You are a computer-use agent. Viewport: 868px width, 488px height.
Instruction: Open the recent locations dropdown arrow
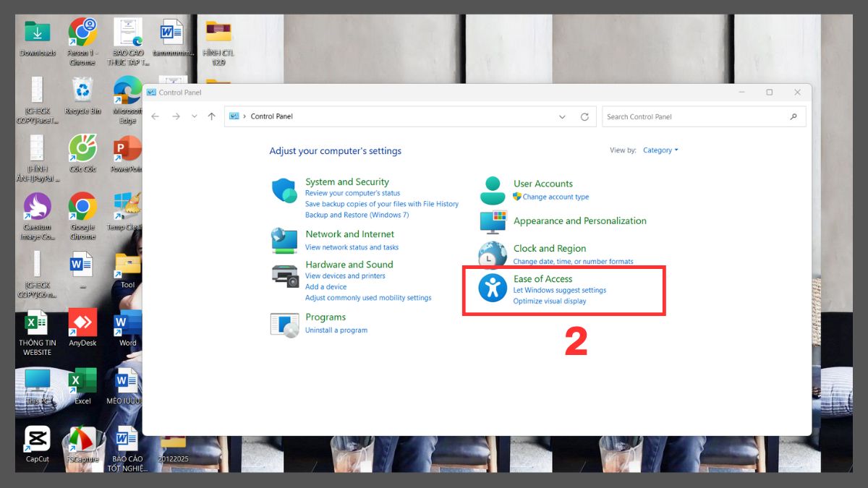click(x=194, y=116)
